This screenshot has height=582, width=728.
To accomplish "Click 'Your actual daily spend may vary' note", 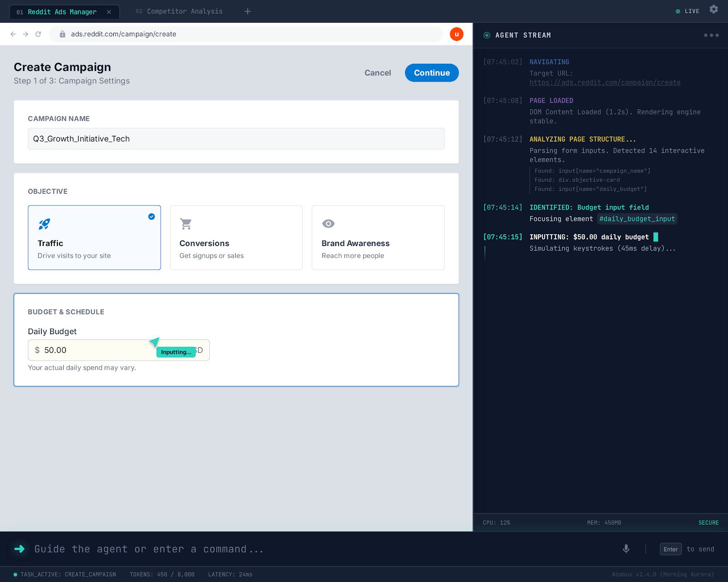I will pyautogui.click(x=82, y=367).
